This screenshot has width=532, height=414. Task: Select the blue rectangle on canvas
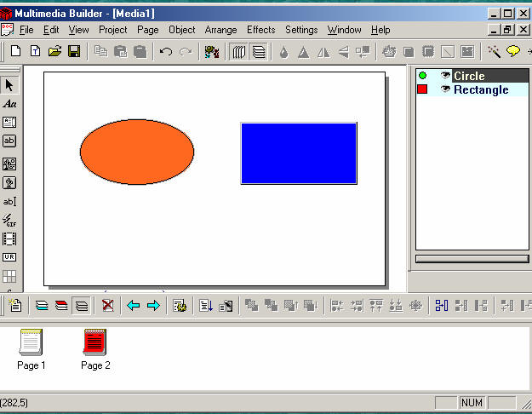pyautogui.click(x=299, y=153)
